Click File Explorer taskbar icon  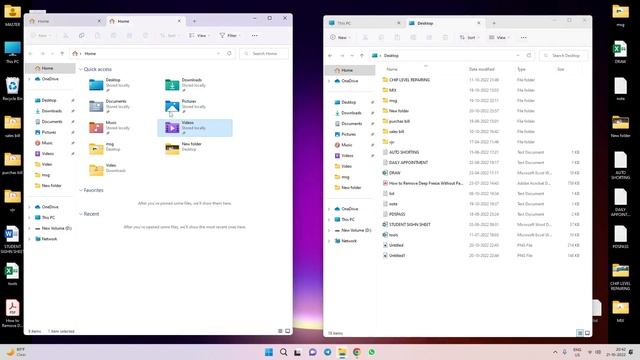tap(342, 352)
